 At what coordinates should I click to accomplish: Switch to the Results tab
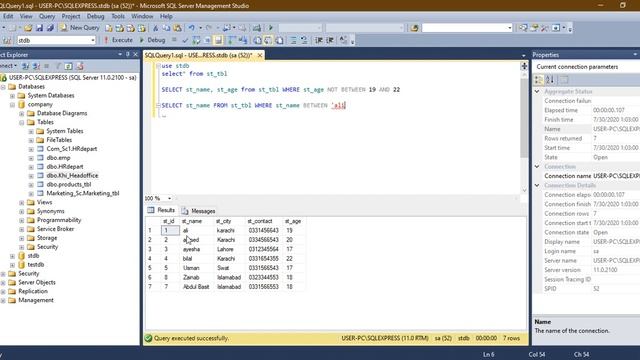click(161, 210)
